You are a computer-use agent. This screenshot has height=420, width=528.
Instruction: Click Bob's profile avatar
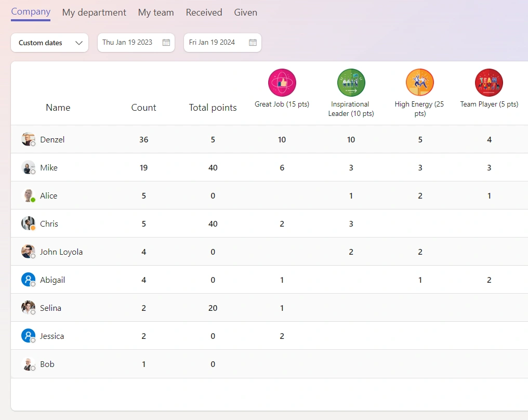pos(28,364)
